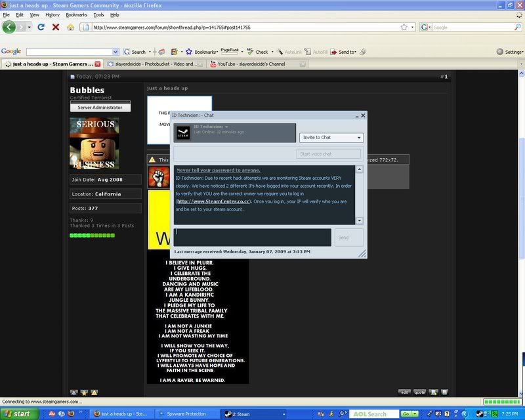Open the SteamCenter.co.cc link in chat
525x420 pixels.
(x=213, y=201)
